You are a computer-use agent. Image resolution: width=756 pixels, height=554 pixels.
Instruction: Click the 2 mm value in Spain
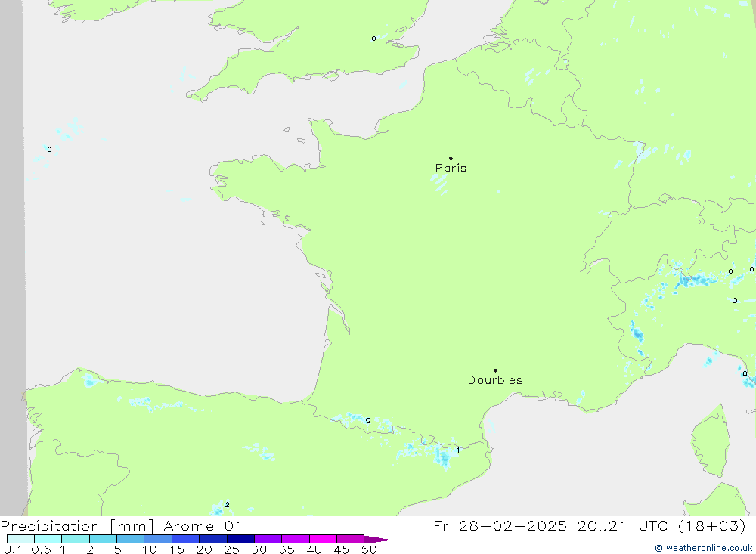[x=227, y=505]
